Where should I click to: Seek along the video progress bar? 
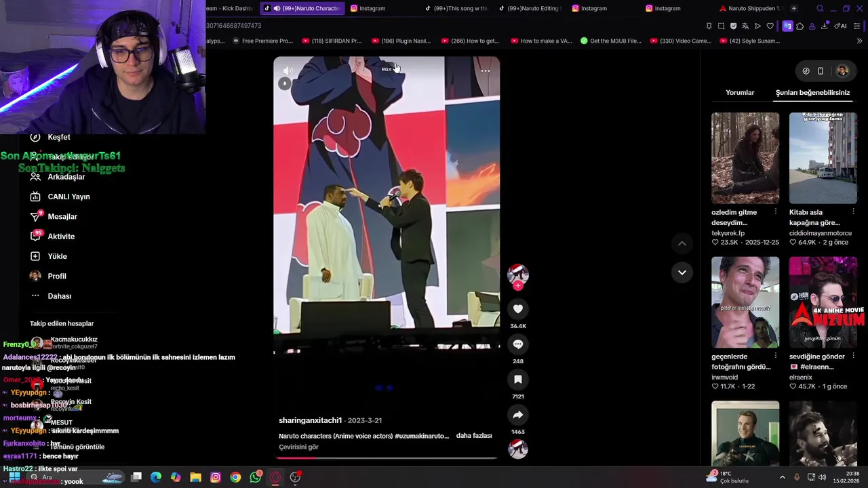[387, 457]
